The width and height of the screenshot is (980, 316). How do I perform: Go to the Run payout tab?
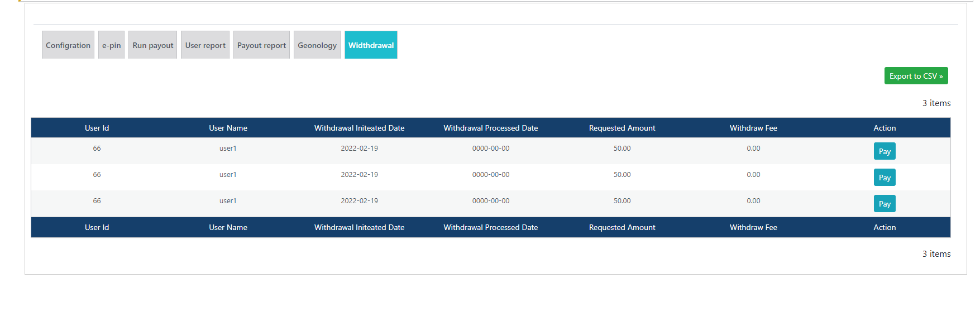click(152, 45)
